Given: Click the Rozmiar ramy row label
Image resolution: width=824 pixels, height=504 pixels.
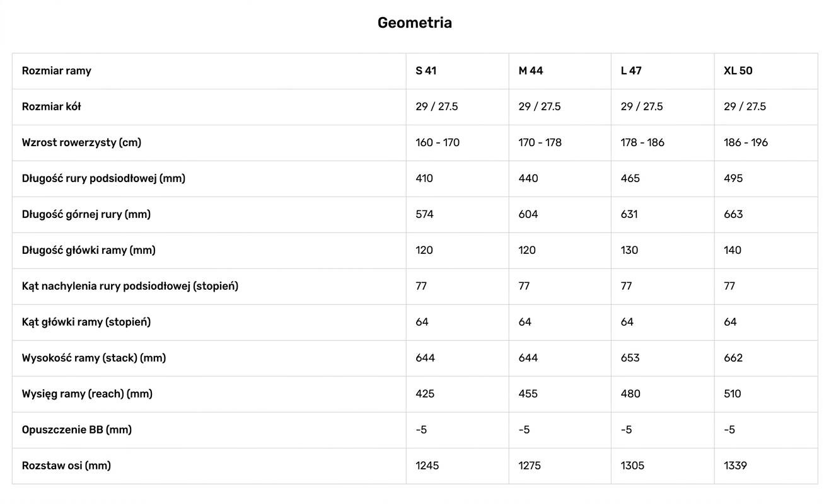Looking at the screenshot, I should (56, 71).
